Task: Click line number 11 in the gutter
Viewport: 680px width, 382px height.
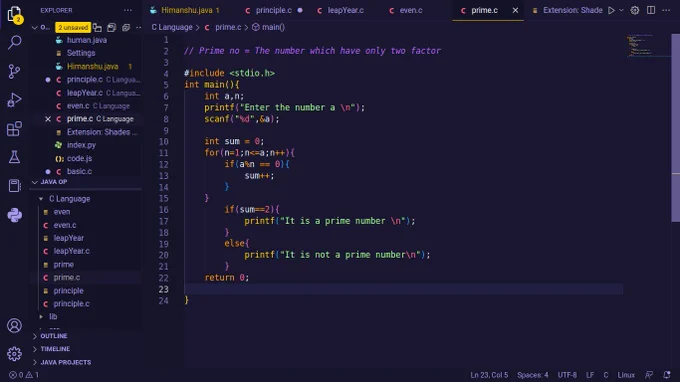Action: pyautogui.click(x=163, y=153)
